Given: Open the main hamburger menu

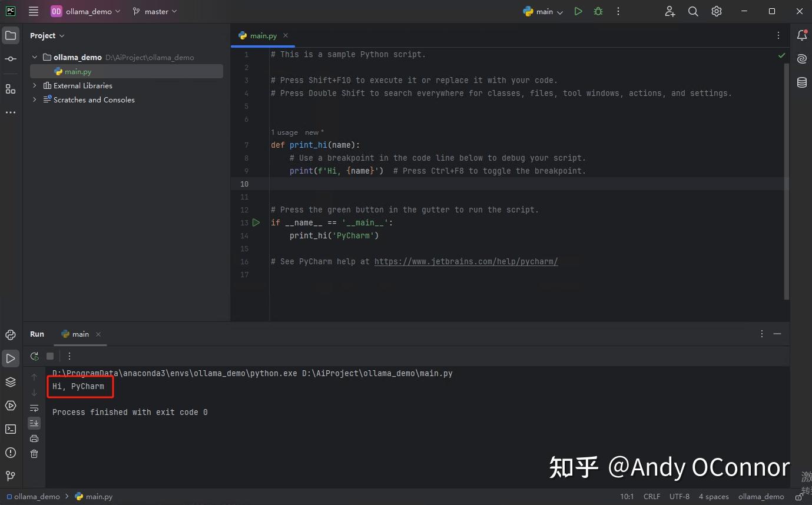Looking at the screenshot, I should pos(33,11).
